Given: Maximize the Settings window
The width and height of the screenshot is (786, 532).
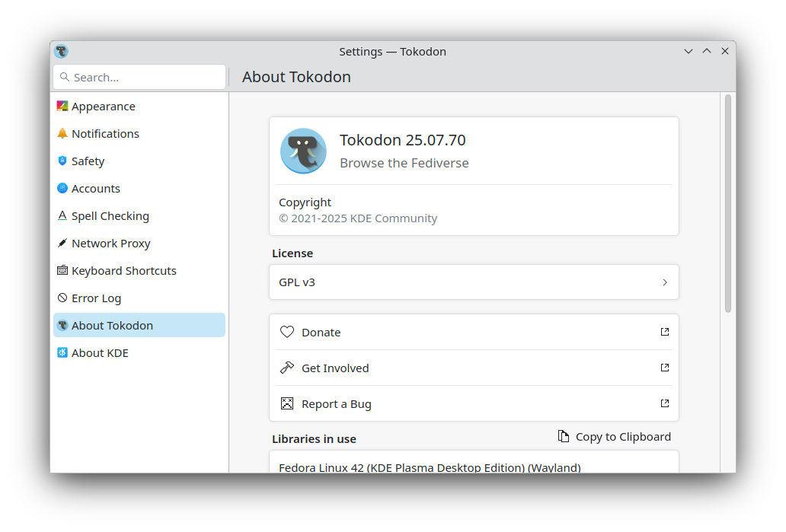Looking at the screenshot, I should coord(707,51).
